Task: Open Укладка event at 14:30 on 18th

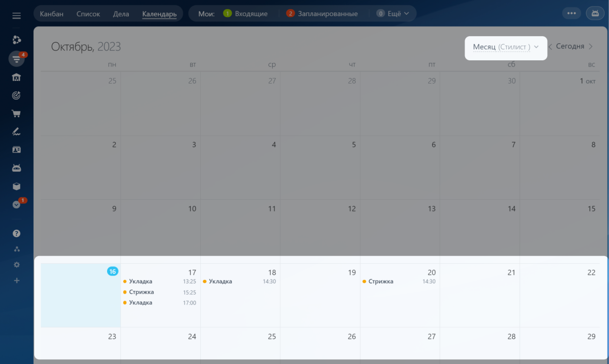Action: pos(239,281)
